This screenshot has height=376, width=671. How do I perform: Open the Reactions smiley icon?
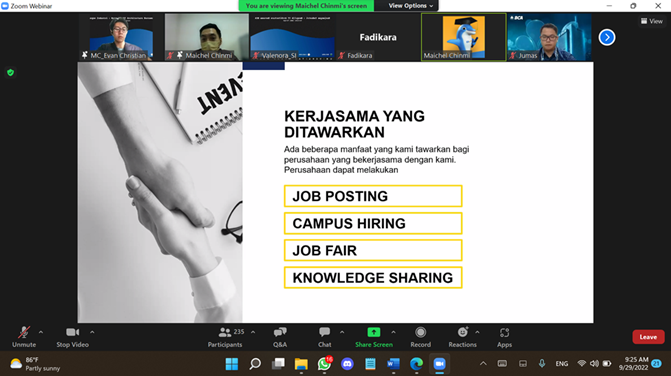pos(463,332)
